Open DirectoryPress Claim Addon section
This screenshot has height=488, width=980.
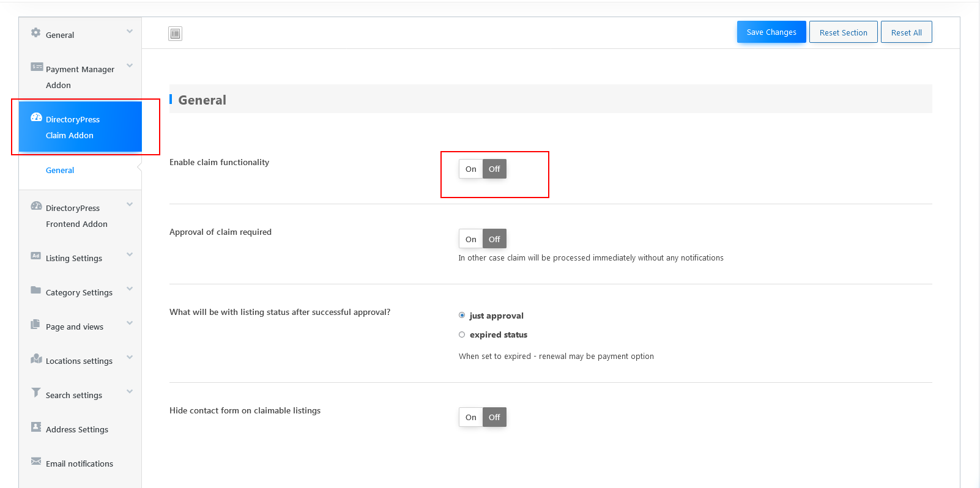click(x=80, y=127)
